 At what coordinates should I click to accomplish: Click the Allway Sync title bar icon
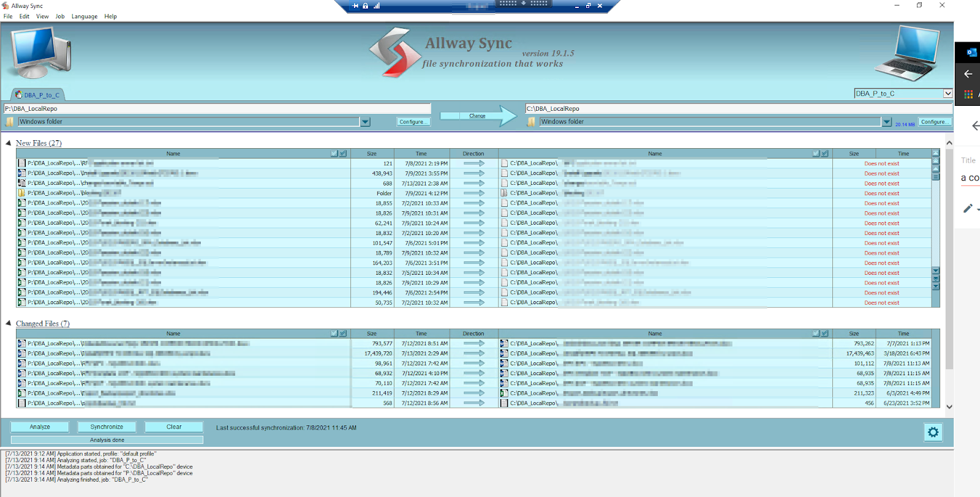click(6, 6)
